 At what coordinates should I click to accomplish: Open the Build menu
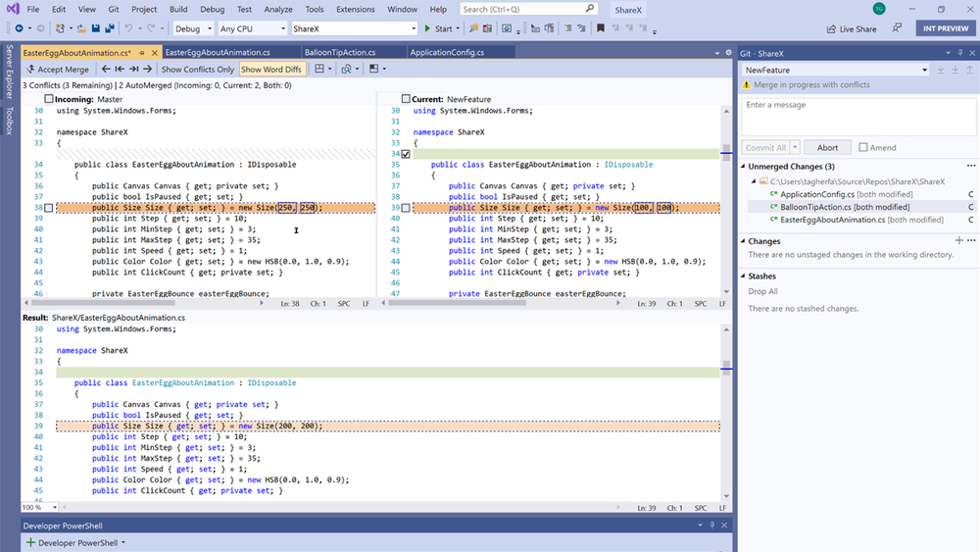pyautogui.click(x=178, y=9)
